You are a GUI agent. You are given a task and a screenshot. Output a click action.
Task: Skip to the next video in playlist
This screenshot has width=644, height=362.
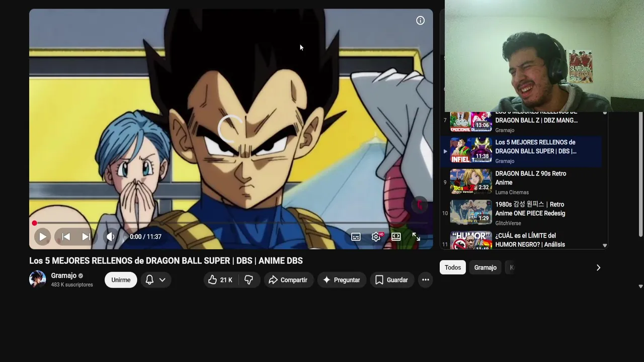(x=86, y=236)
